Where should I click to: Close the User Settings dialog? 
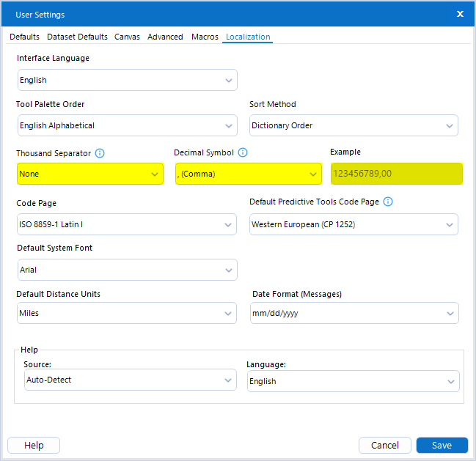click(x=460, y=14)
